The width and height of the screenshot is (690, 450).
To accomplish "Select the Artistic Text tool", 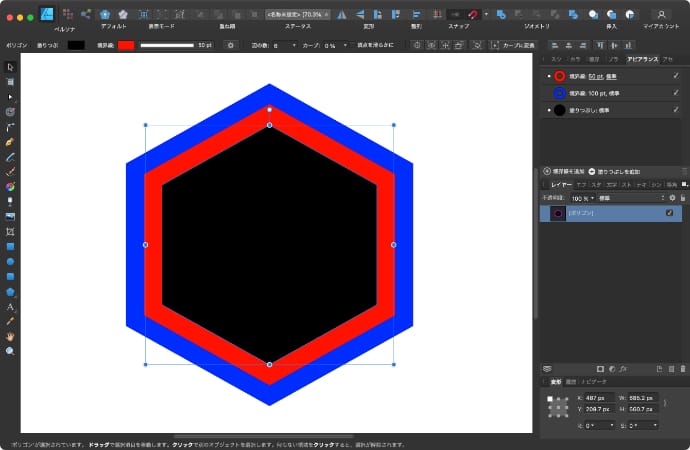I will click(10, 306).
